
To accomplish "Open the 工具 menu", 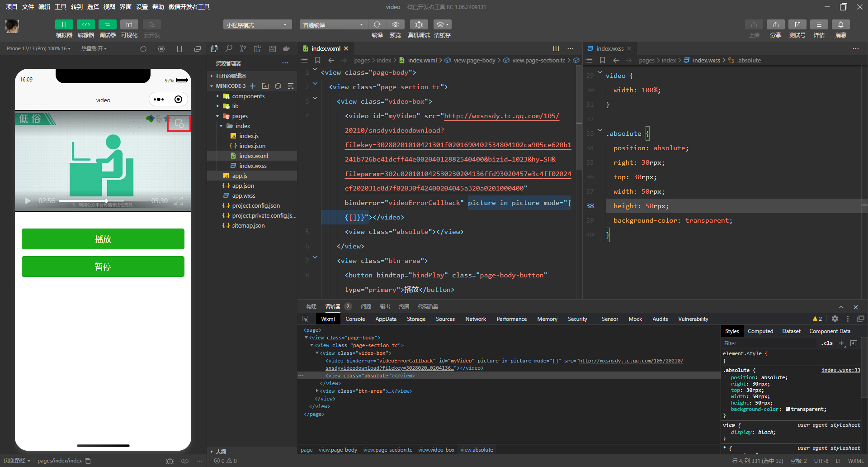I will click(61, 7).
